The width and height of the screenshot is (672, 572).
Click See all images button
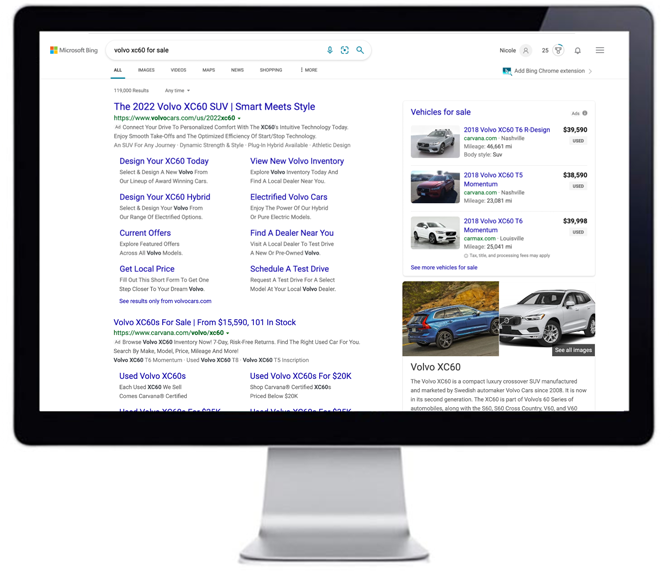click(573, 350)
